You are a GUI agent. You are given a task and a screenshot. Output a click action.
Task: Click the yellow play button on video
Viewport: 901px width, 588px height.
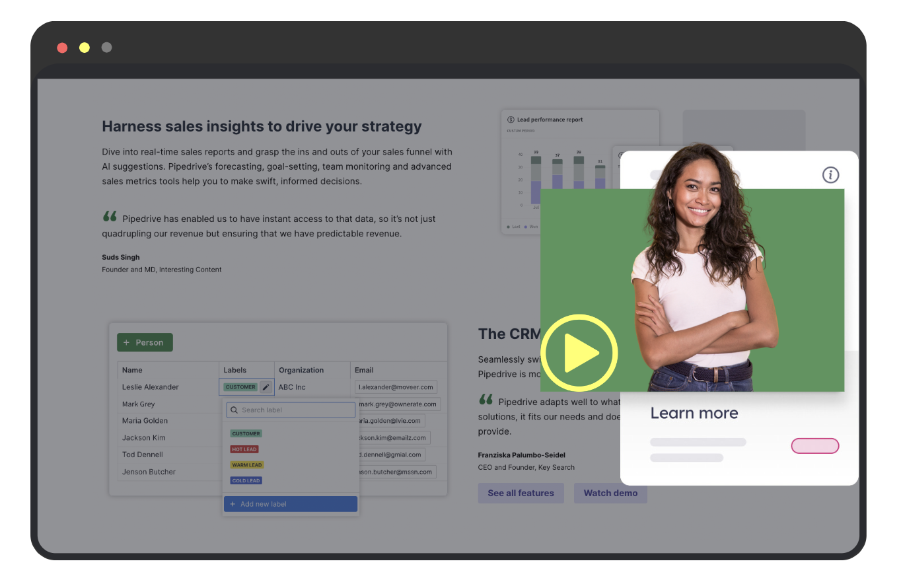pos(579,353)
